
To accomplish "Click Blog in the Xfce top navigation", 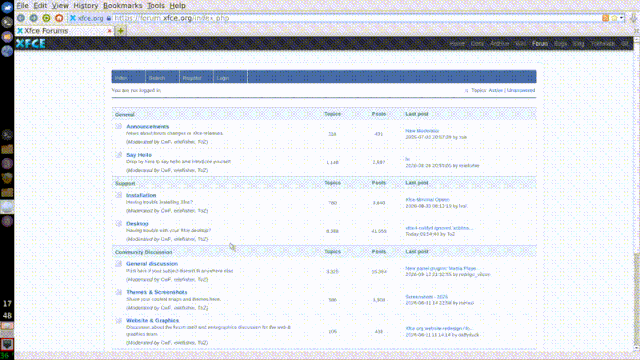I will coord(578,44).
